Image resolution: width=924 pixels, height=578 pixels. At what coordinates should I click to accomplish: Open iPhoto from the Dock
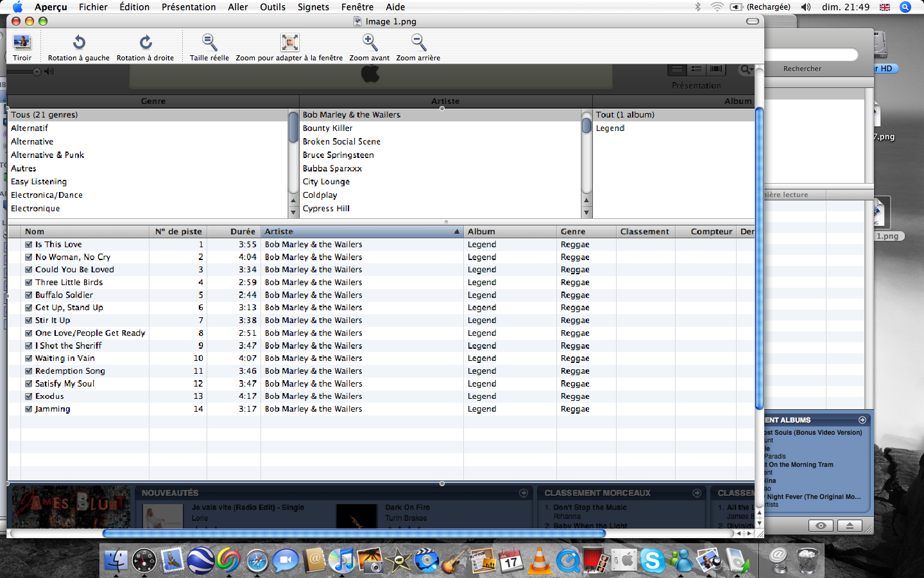pos(370,561)
